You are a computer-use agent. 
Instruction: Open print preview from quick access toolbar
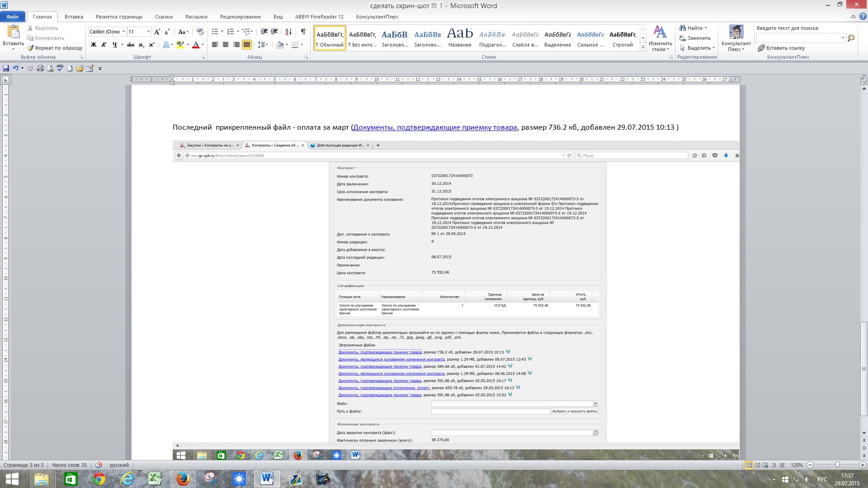click(x=50, y=68)
